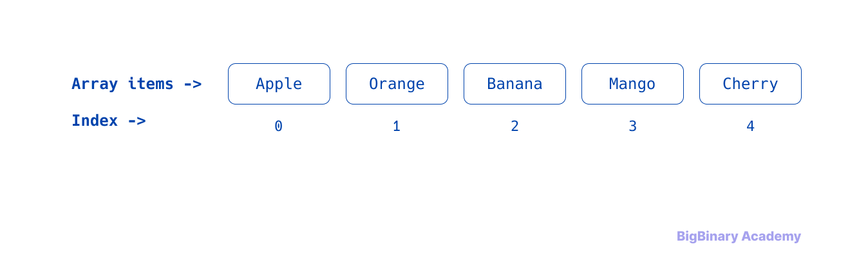Click index number 4 under Cherry
The height and width of the screenshot is (269, 868).
click(x=750, y=126)
